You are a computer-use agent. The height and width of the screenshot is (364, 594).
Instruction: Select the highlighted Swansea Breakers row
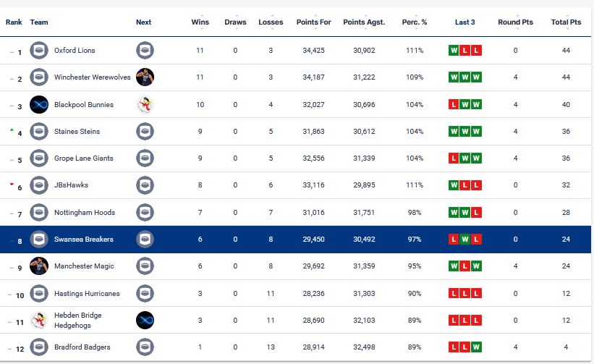coord(295,240)
